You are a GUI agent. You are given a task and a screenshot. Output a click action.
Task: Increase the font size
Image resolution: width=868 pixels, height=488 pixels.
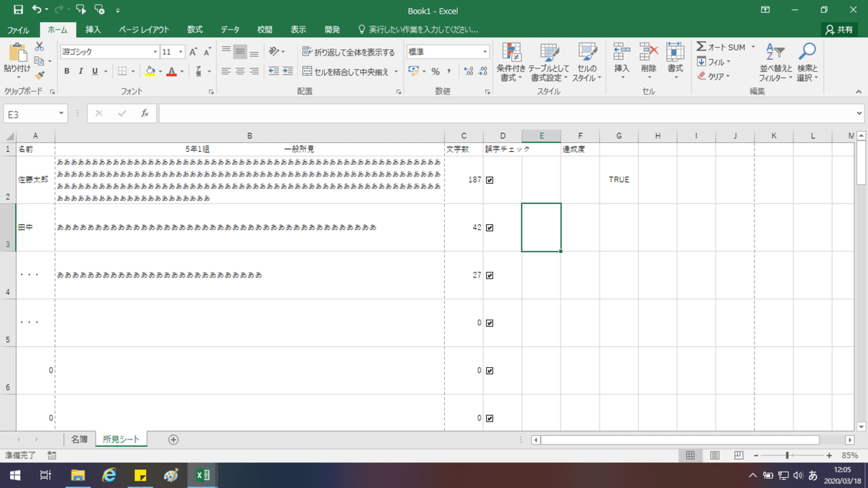point(193,52)
